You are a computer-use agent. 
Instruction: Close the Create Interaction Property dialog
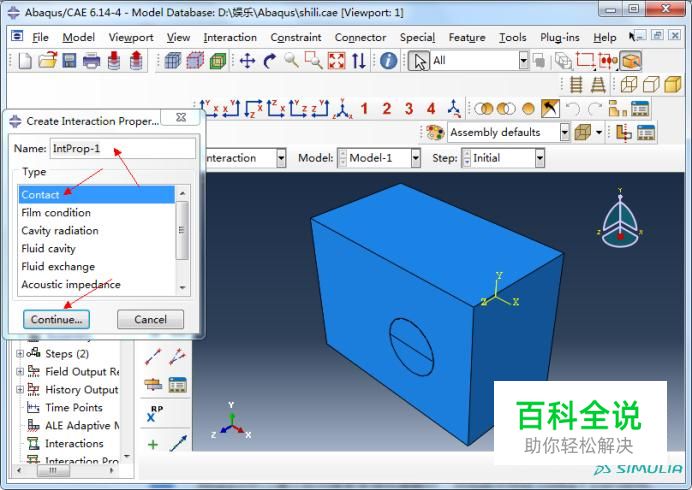[x=181, y=117]
